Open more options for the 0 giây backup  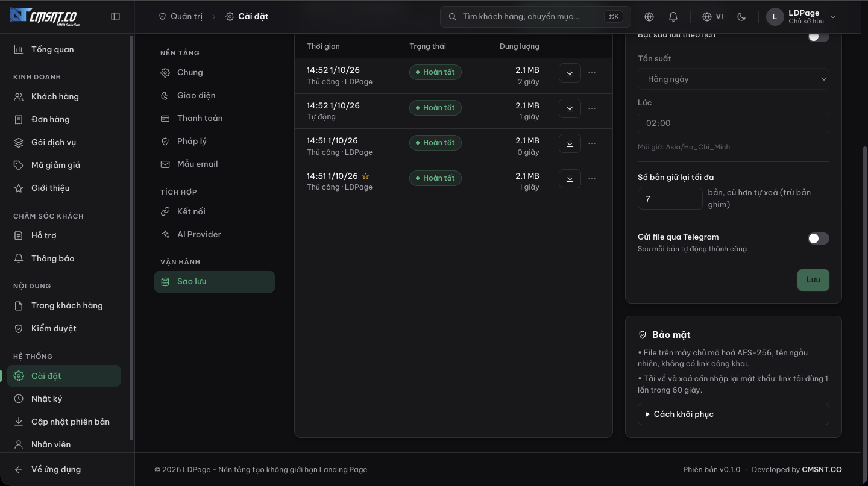(x=592, y=143)
